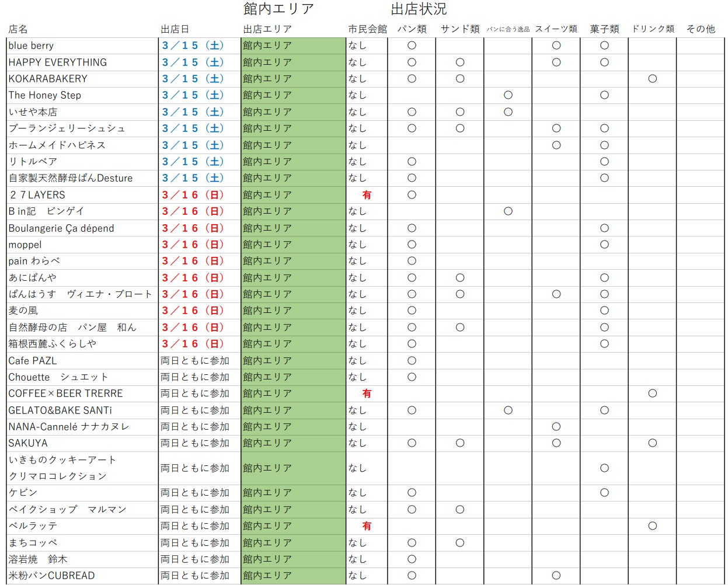Select '３／１５（土）' date in blue berry row
The width and height of the screenshot is (728, 585).
point(193,46)
